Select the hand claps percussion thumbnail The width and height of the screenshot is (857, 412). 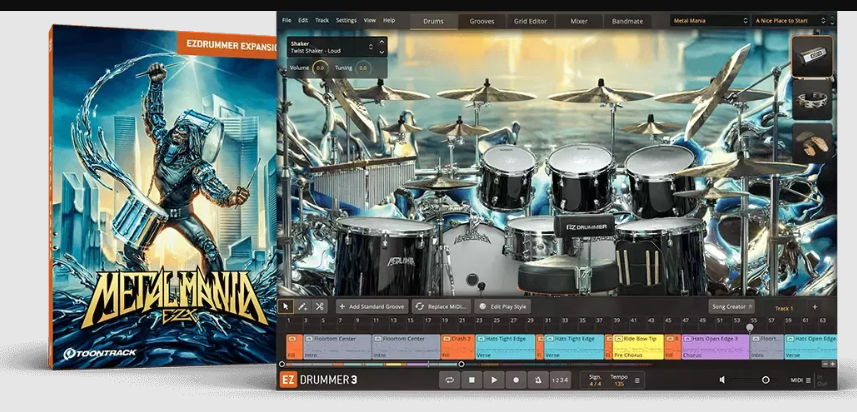click(x=812, y=143)
